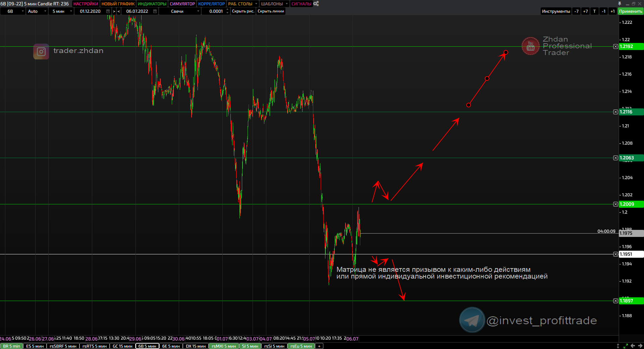Click the -7 shift button
The height and width of the screenshot is (349, 644).
point(576,11)
